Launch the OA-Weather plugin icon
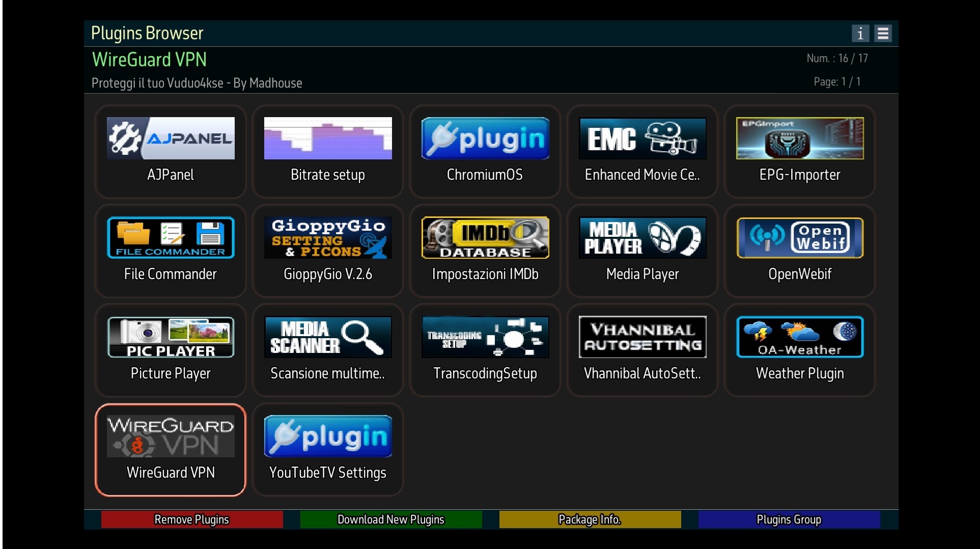The image size is (980, 549). coord(800,337)
